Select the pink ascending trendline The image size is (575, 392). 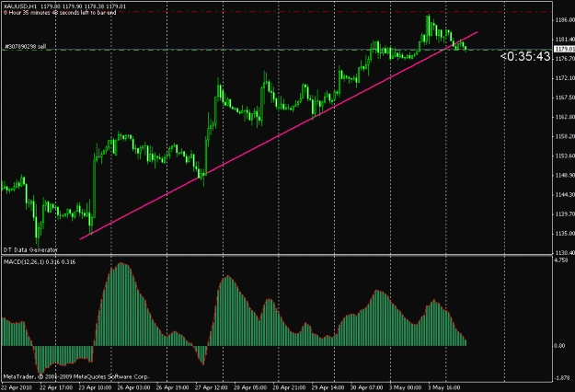(279, 135)
